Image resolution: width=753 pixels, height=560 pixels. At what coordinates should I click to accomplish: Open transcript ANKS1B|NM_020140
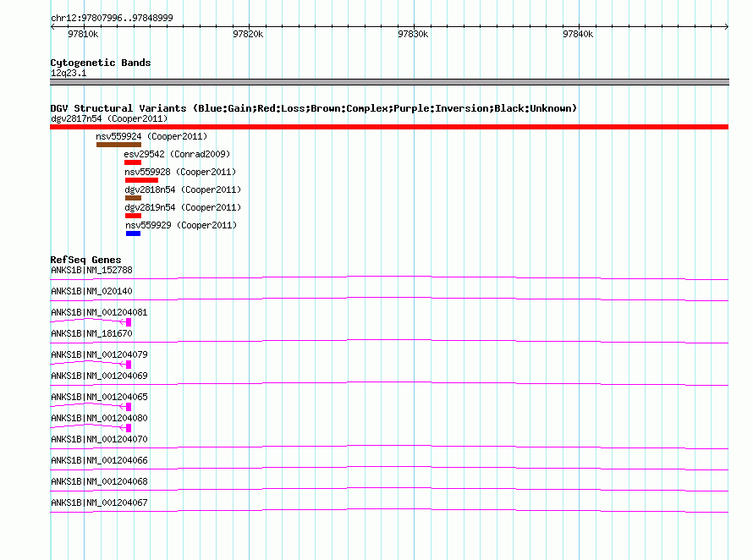tap(91, 292)
